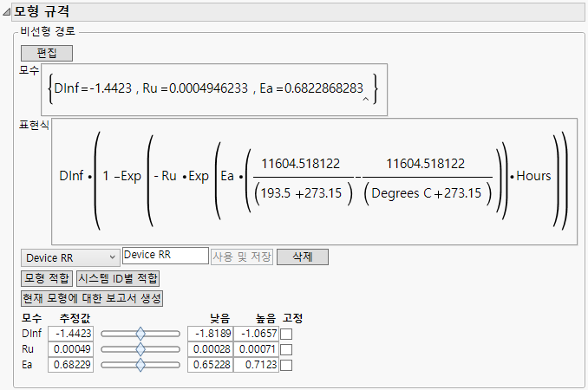This screenshot has width=588, height=390.
Task: Click the 높음 column header
Action: coord(265,318)
